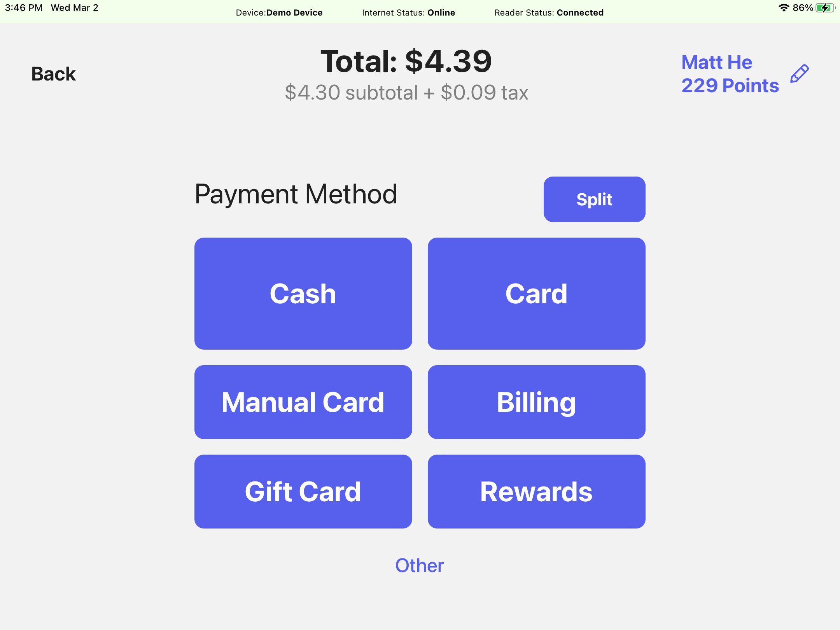This screenshot has height=630, width=840.
Task: Tap the Total $4.39 amount
Action: (x=406, y=61)
